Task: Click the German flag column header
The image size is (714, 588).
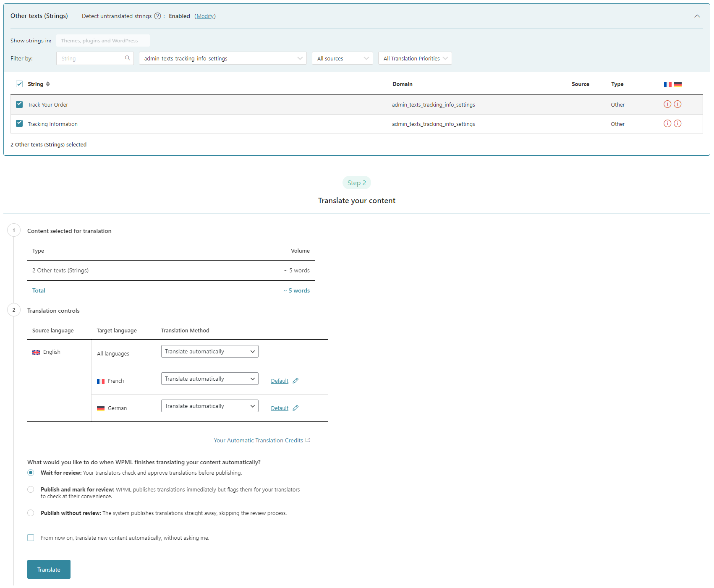Action: click(677, 84)
